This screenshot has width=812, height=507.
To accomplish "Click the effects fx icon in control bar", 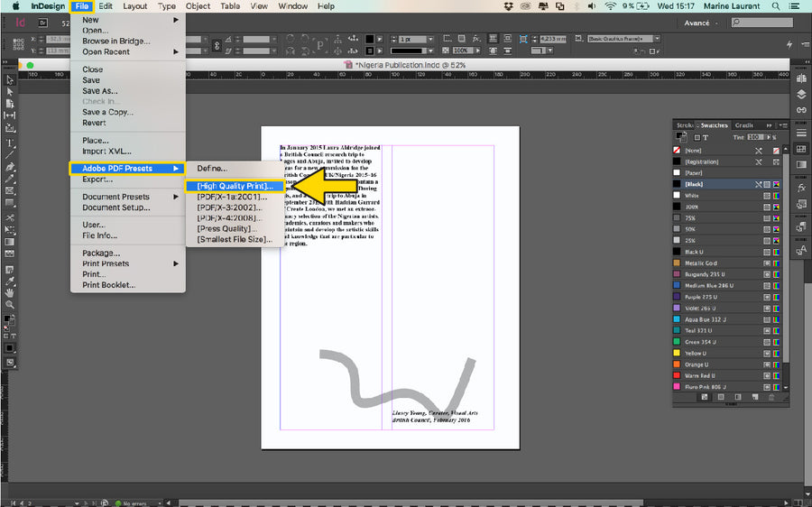I will point(476,39).
